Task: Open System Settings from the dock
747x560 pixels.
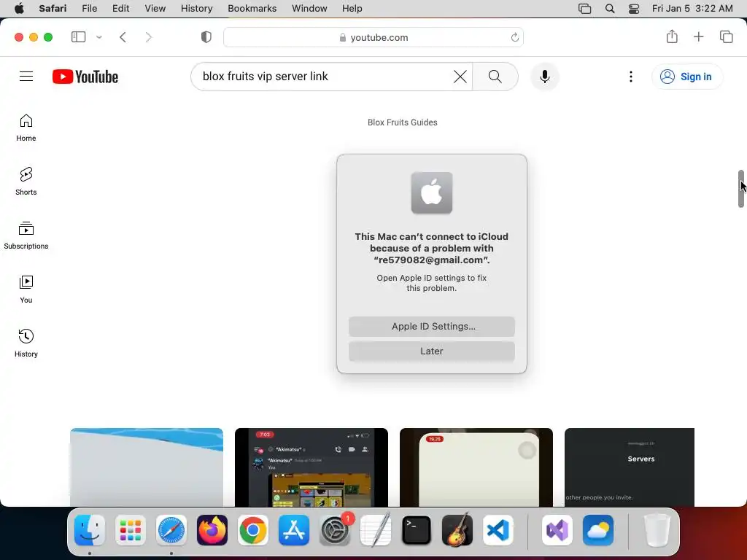Action: click(x=335, y=530)
